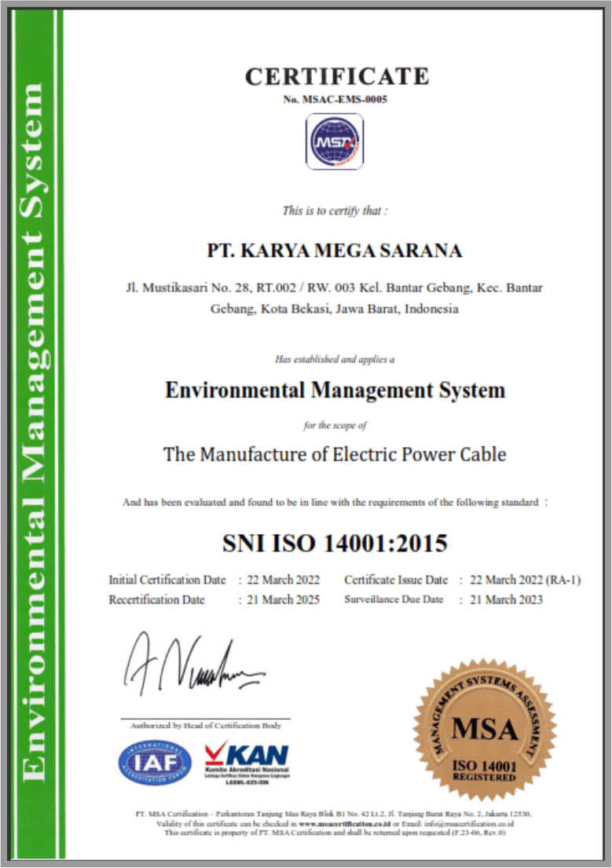Open the www.msacertification.co.id link in the footer
Screen dimensions: 612x868
click(x=344, y=824)
